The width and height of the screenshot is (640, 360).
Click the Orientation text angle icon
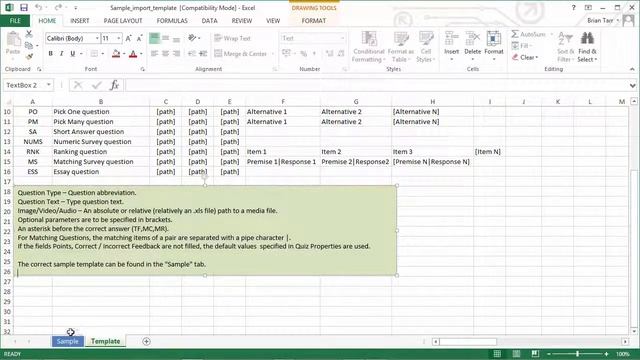(x=192, y=38)
